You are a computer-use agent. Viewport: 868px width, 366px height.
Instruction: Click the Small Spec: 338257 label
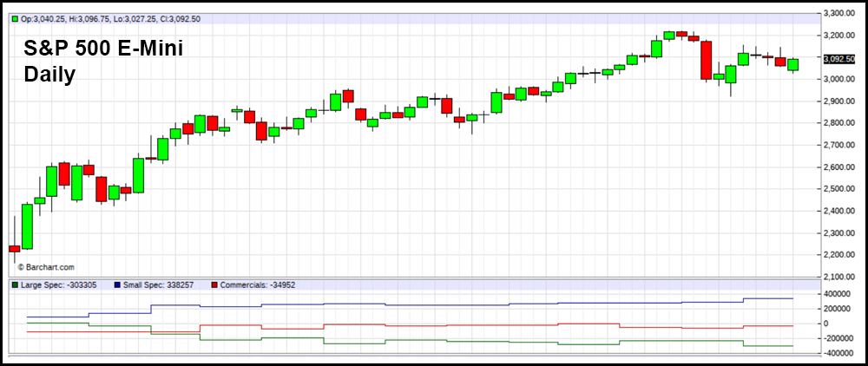(x=158, y=285)
